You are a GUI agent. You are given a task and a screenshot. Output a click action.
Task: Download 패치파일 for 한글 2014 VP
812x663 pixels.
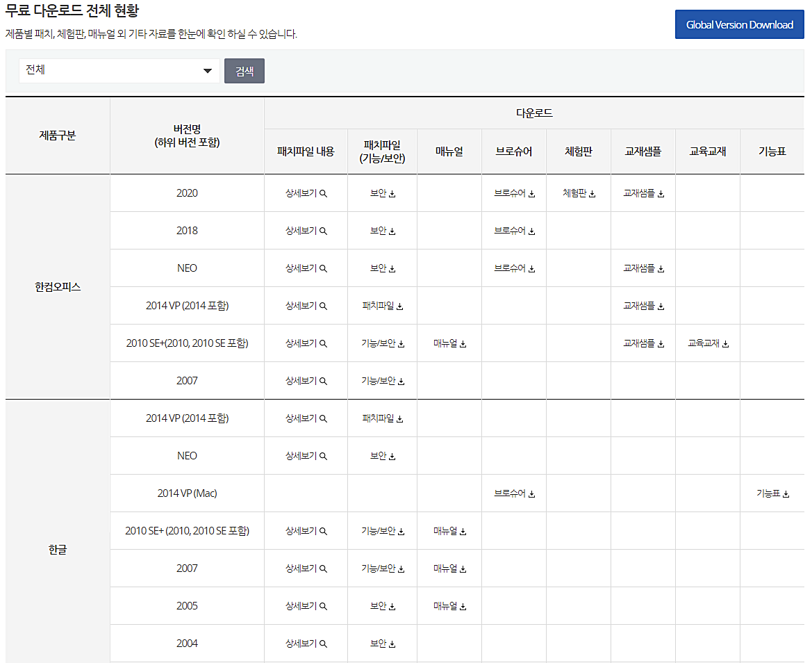pyautogui.click(x=383, y=418)
